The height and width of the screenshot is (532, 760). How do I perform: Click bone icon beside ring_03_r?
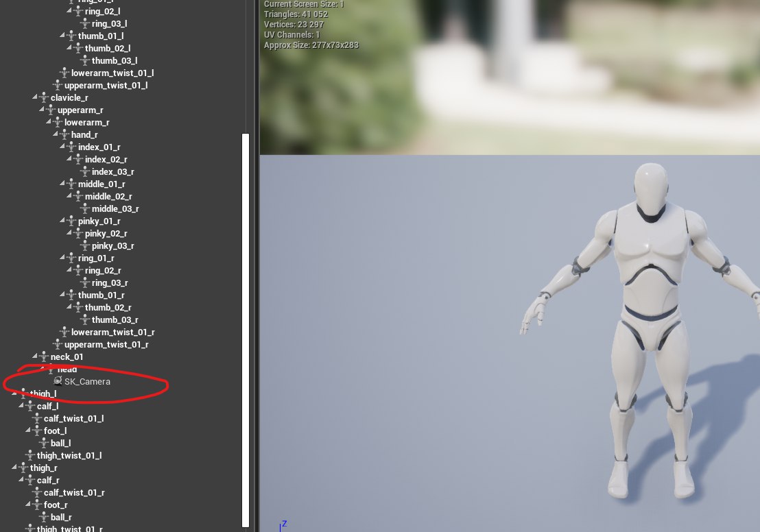click(85, 282)
